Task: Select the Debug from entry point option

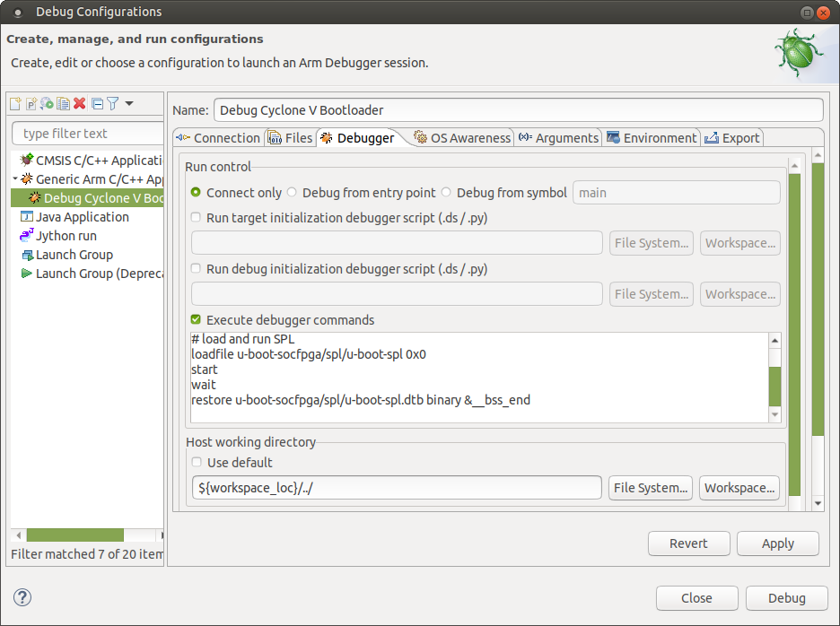Action: click(293, 193)
